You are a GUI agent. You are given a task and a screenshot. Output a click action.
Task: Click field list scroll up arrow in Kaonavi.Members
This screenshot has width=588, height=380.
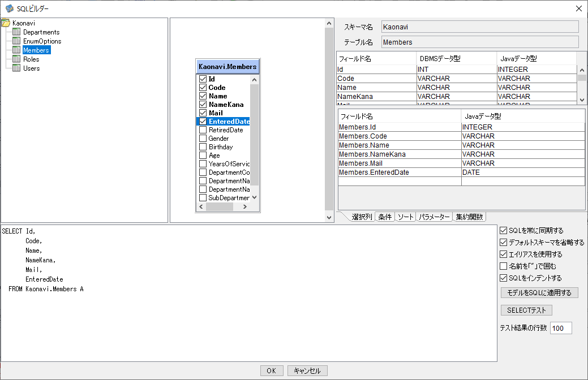coord(254,79)
